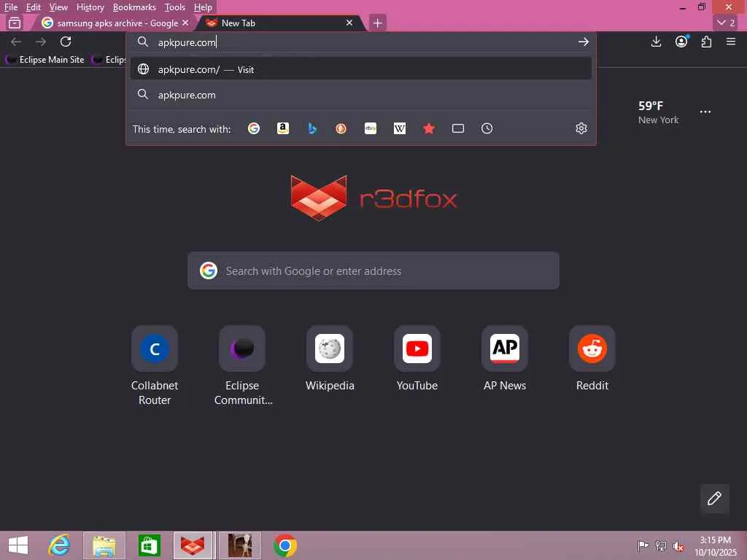Open the Reddit shortcut tile
The width and height of the screenshot is (747, 560).
(592, 359)
